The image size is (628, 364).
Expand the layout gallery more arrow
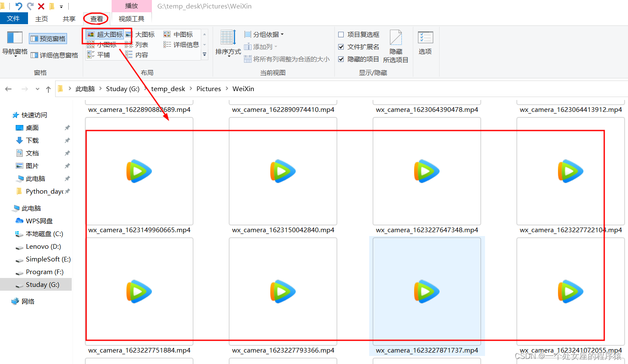pos(205,55)
